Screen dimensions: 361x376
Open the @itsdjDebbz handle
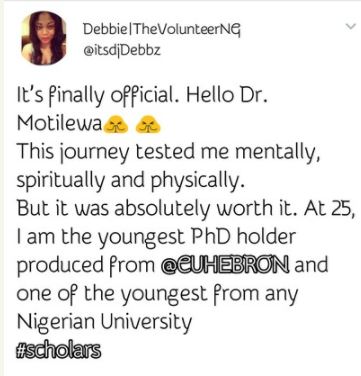(x=121, y=51)
